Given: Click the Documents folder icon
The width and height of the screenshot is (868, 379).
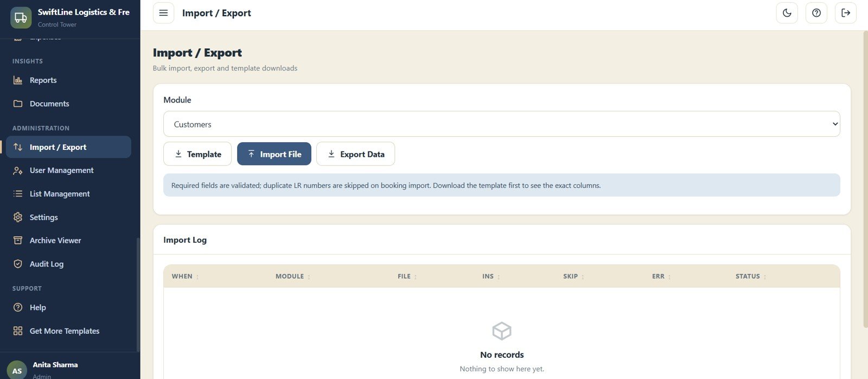Looking at the screenshot, I should pos(18,104).
